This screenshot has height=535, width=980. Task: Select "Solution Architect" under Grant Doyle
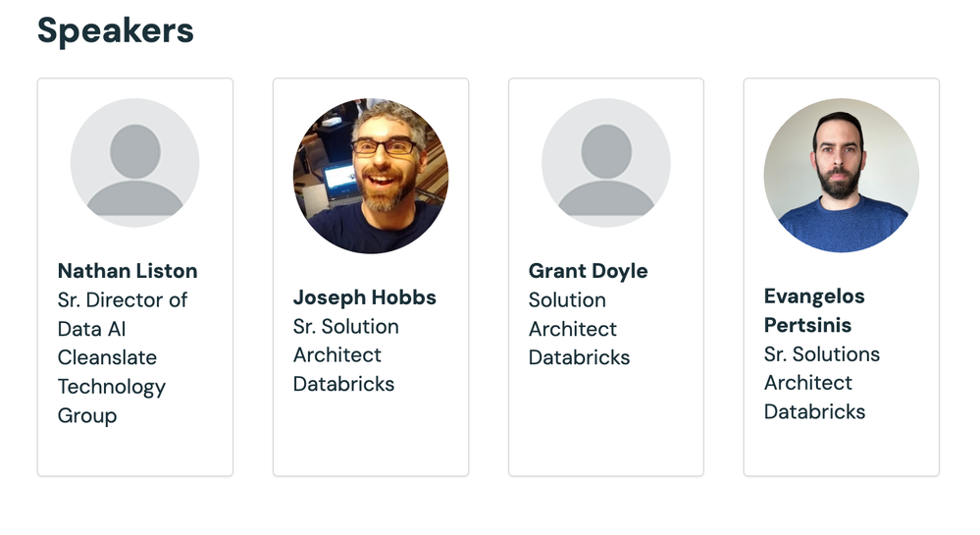[572, 314]
